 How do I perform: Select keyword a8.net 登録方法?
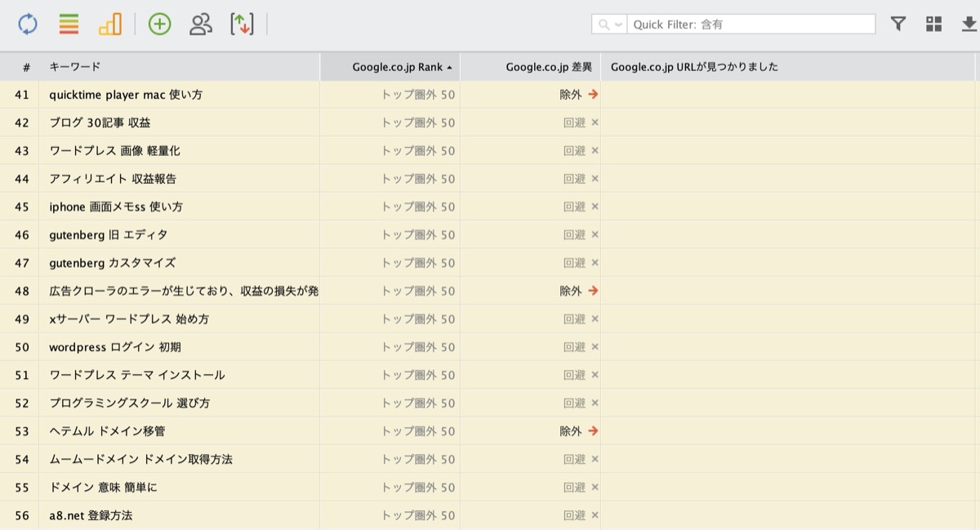[x=91, y=515]
